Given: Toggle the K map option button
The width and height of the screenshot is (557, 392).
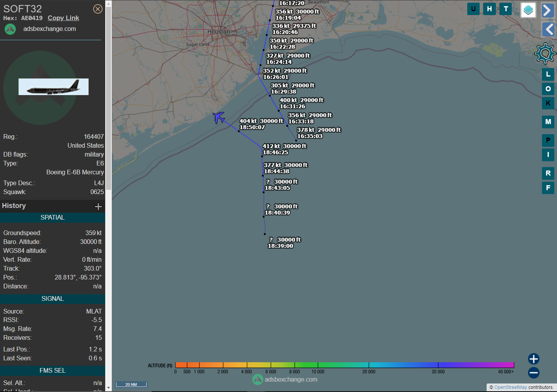Looking at the screenshot, I should pyautogui.click(x=548, y=103).
